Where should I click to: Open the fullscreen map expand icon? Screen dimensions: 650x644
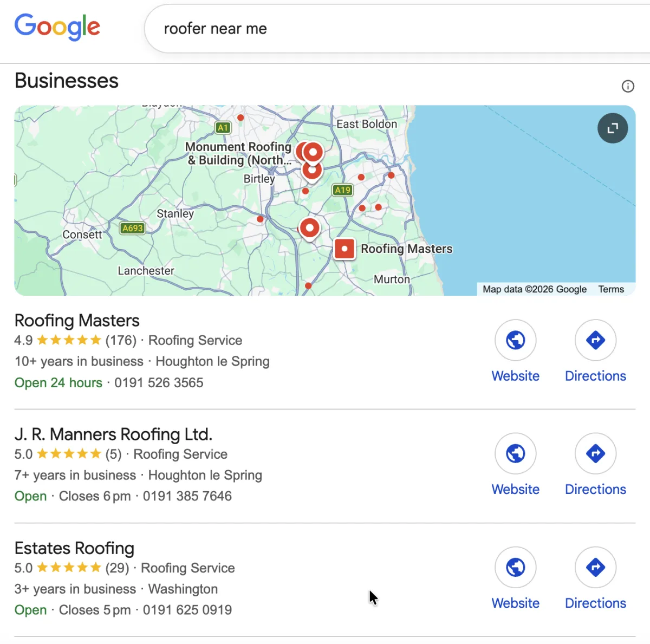pyautogui.click(x=613, y=128)
